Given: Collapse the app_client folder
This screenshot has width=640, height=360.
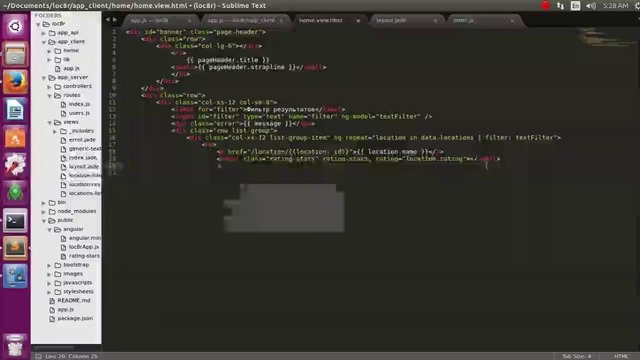Looking at the screenshot, I should [44, 42].
